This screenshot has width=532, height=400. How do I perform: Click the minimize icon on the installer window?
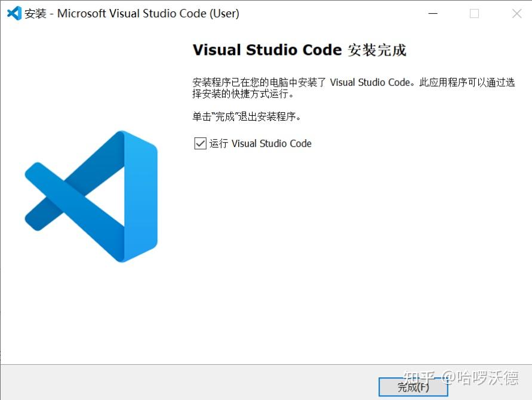[433, 13]
